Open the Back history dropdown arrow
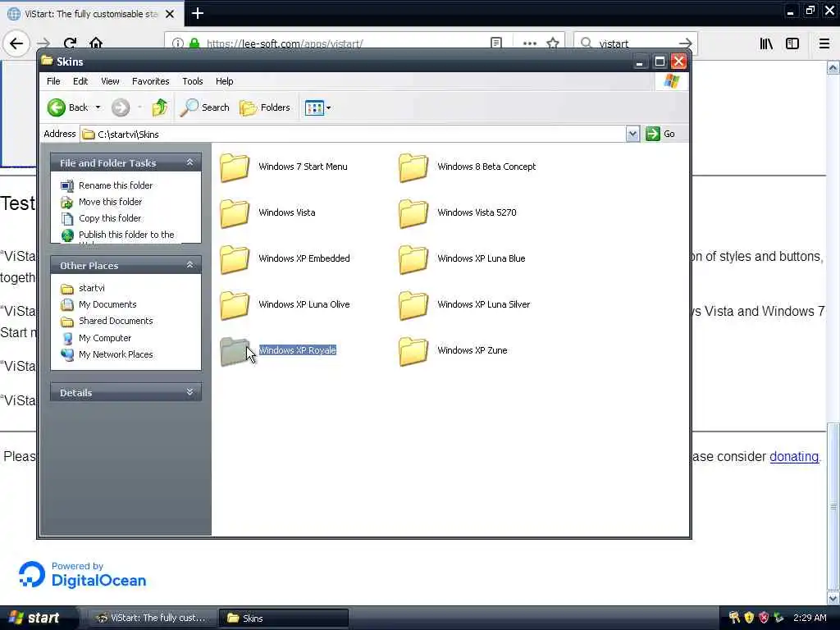The image size is (840, 630). click(98, 107)
